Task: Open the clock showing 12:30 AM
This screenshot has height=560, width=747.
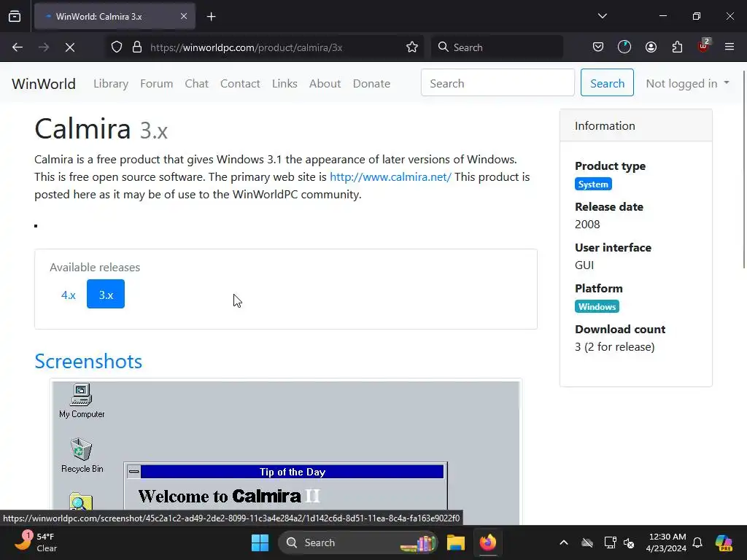Action: [x=666, y=542]
